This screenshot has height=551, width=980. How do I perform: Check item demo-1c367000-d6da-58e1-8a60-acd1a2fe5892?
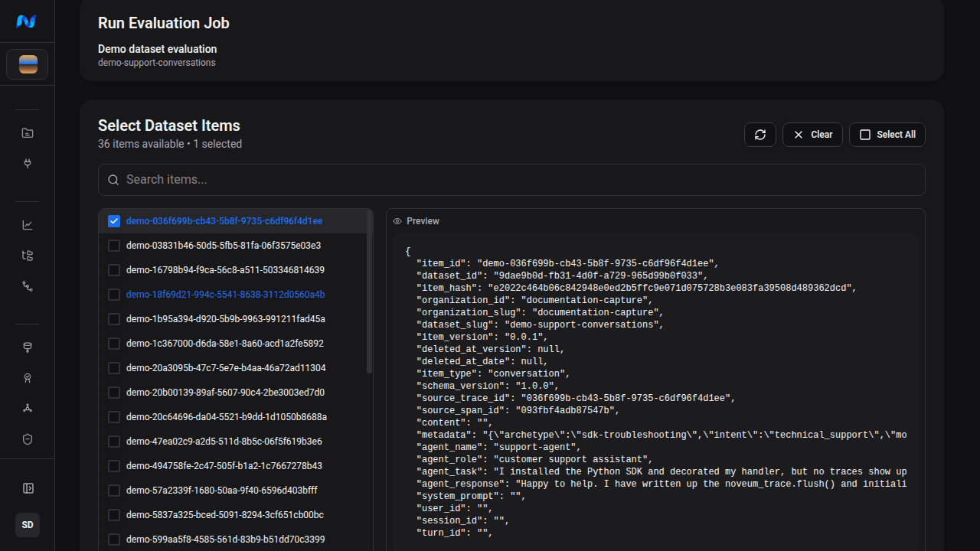[114, 344]
